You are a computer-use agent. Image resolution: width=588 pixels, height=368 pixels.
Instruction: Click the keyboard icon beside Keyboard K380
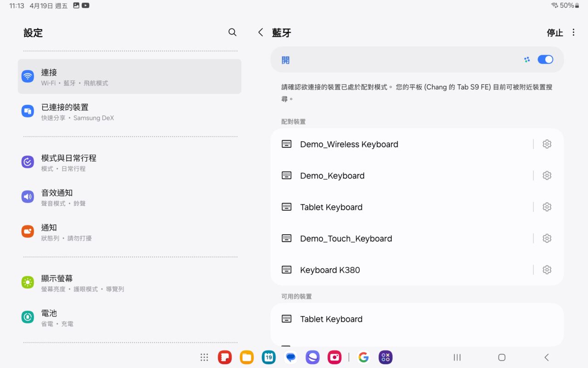(x=287, y=270)
